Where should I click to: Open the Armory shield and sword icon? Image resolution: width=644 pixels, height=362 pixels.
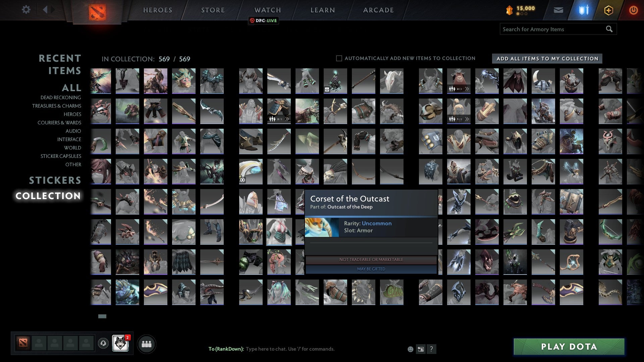(584, 10)
